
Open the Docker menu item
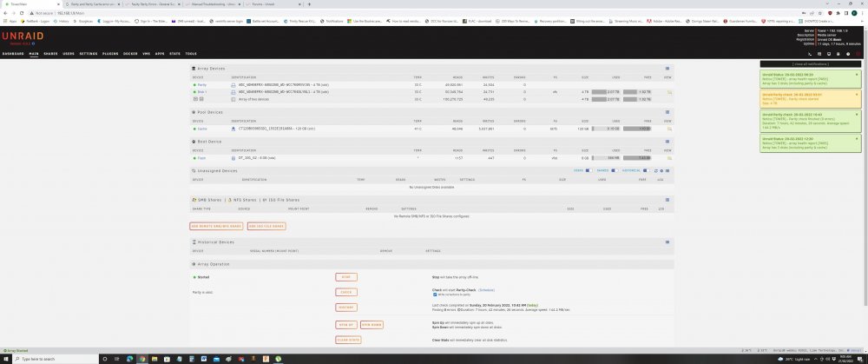click(x=131, y=54)
